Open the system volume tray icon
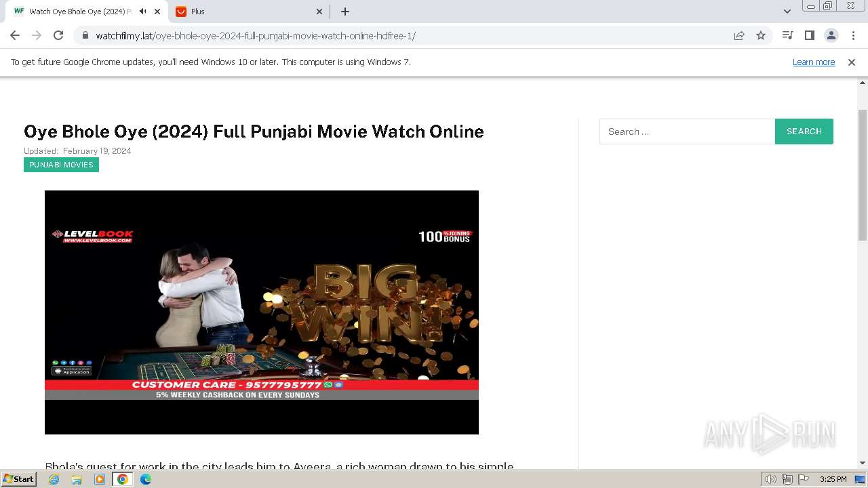This screenshot has height=488, width=868. click(x=771, y=479)
